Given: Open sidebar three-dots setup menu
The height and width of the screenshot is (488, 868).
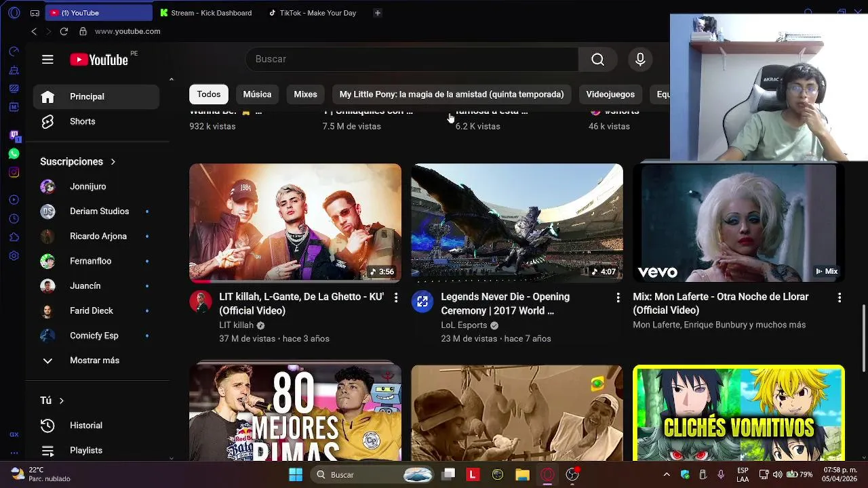Looking at the screenshot, I should tap(14, 453).
